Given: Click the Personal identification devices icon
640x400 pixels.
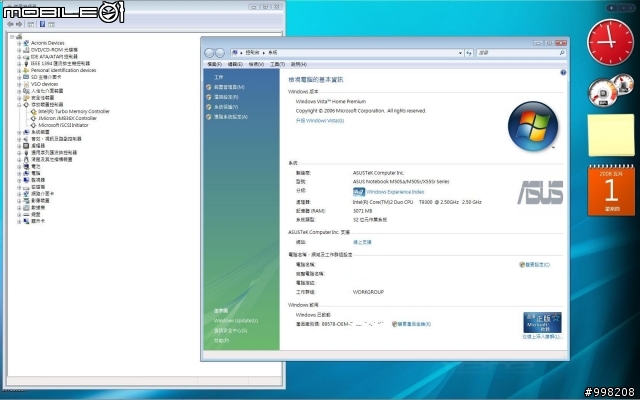Looking at the screenshot, I should click(x=26, y=70).
